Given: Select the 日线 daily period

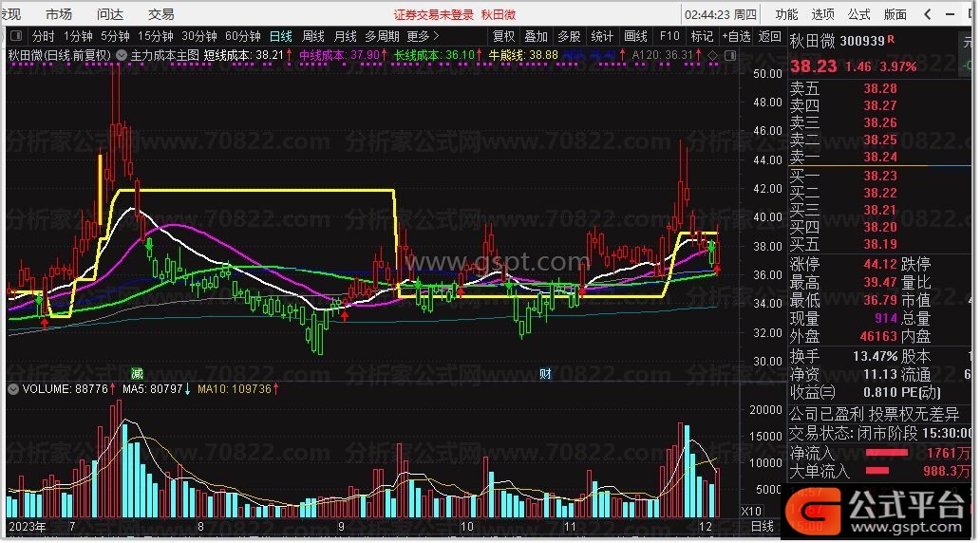Looking at the screenshot, I should 281,36.
